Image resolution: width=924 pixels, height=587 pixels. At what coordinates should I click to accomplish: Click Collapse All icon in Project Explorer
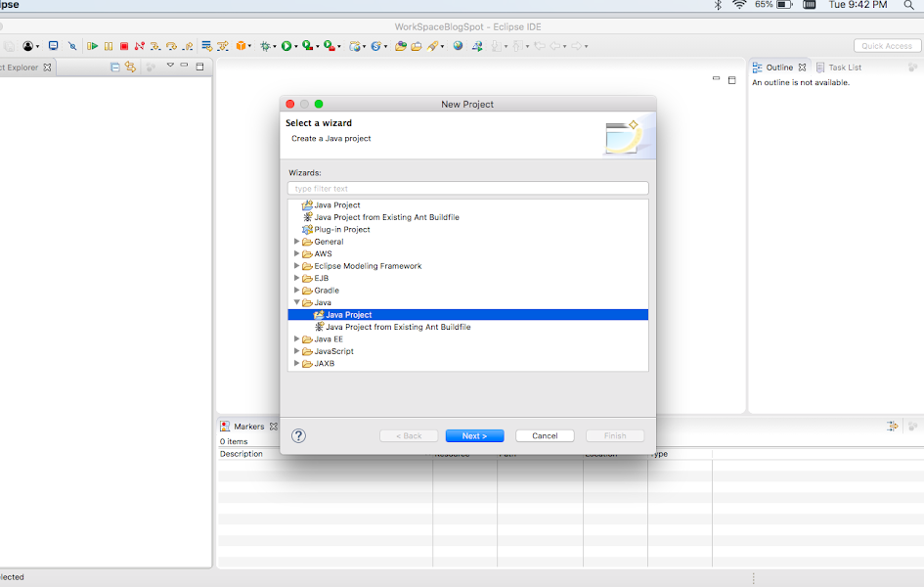point(115,68)
